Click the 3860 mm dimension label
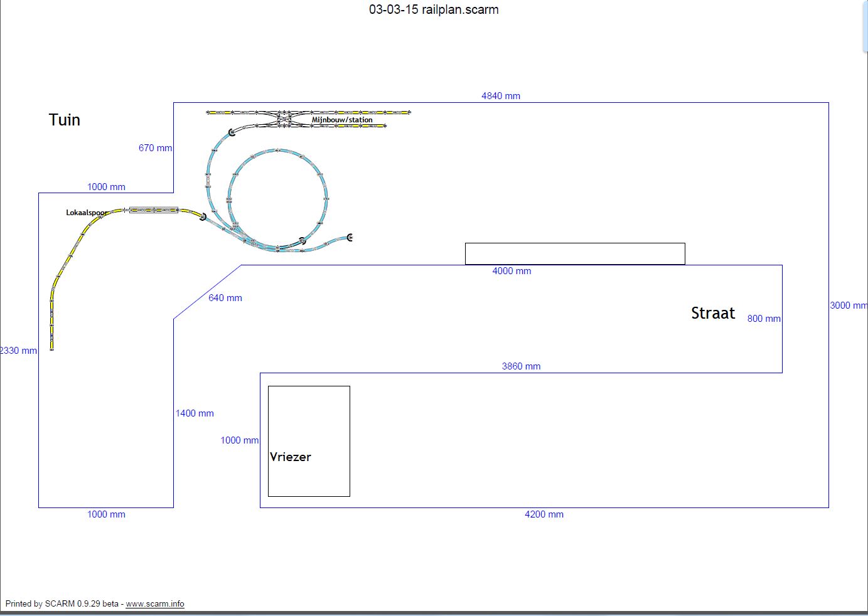This screenshot has width=868, height=616. click(x=521, y=366)
